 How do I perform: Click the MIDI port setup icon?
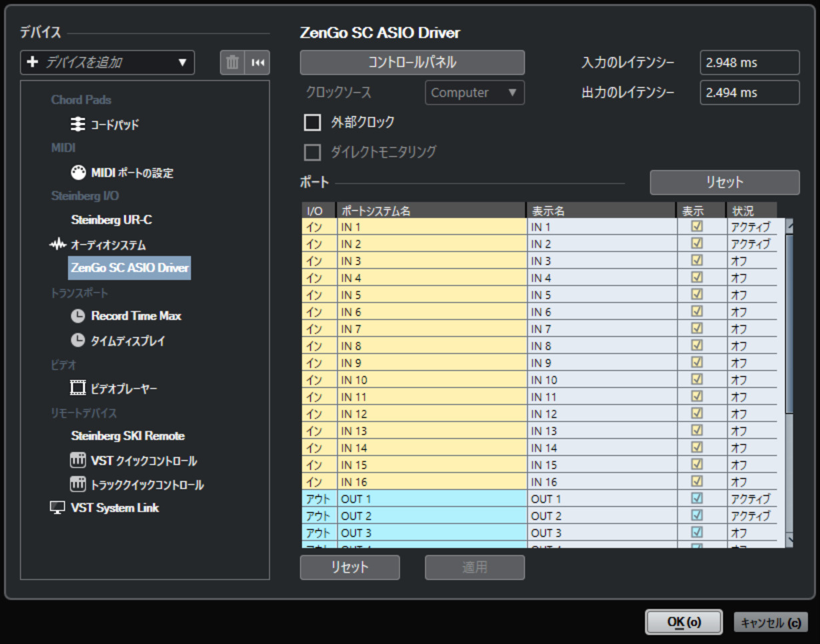pos(78,173)
